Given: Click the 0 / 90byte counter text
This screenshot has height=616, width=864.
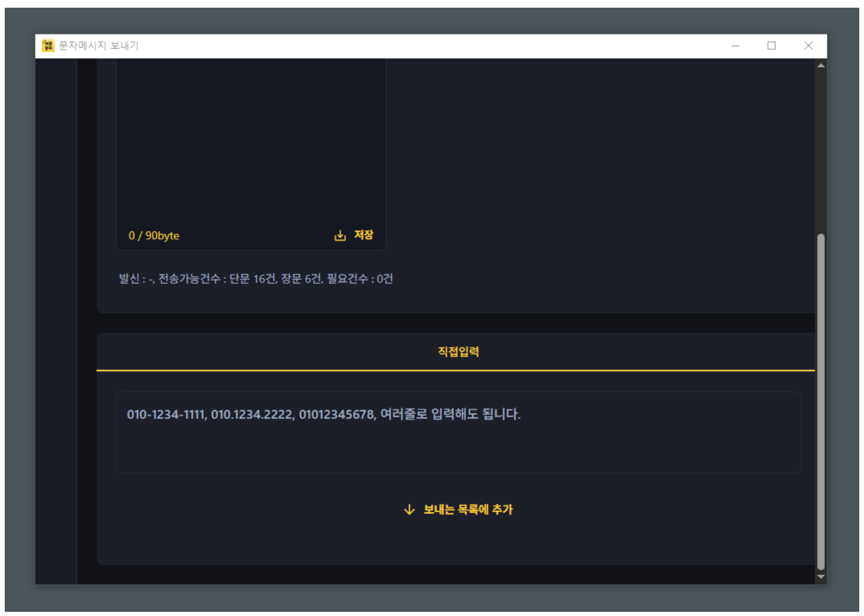Looking at the screenshot, I should coord(154,236).
